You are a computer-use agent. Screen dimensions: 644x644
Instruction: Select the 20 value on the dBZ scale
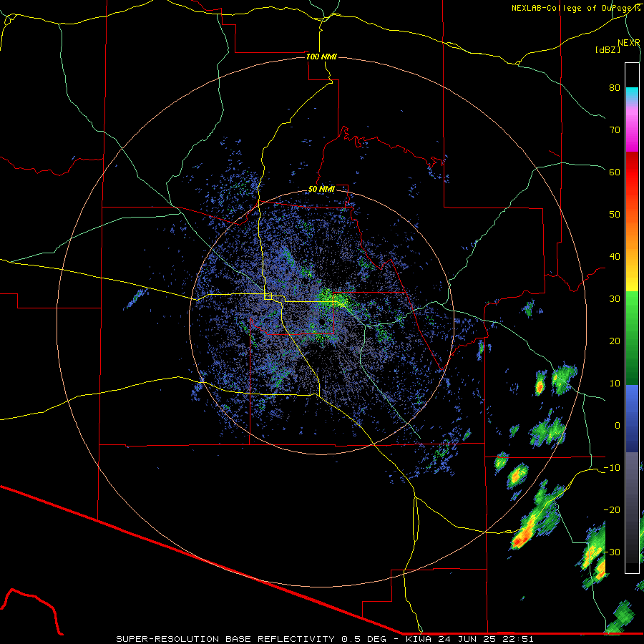click(x=615, y=341)
